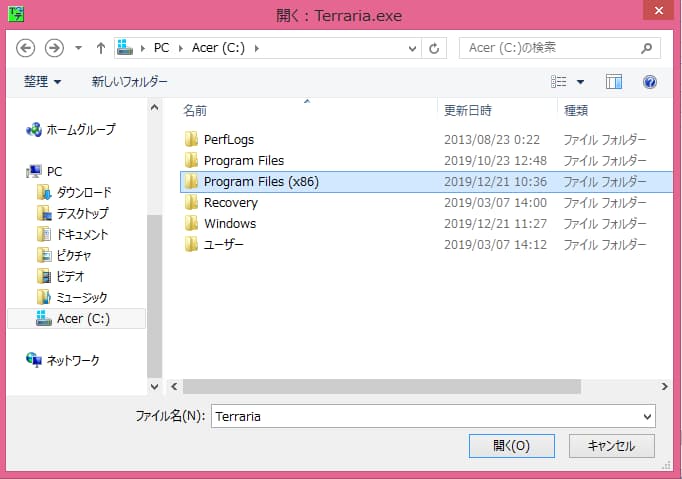
Task: Click the PerfLogs folder icon
Action: click(191, 139)
